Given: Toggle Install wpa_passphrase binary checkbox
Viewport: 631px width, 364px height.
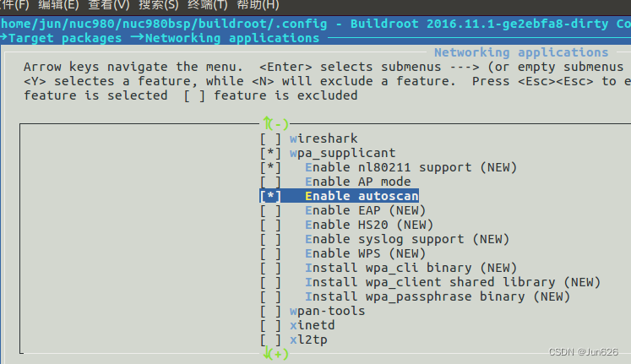Looking at the screenshot, I should point(270,296).
